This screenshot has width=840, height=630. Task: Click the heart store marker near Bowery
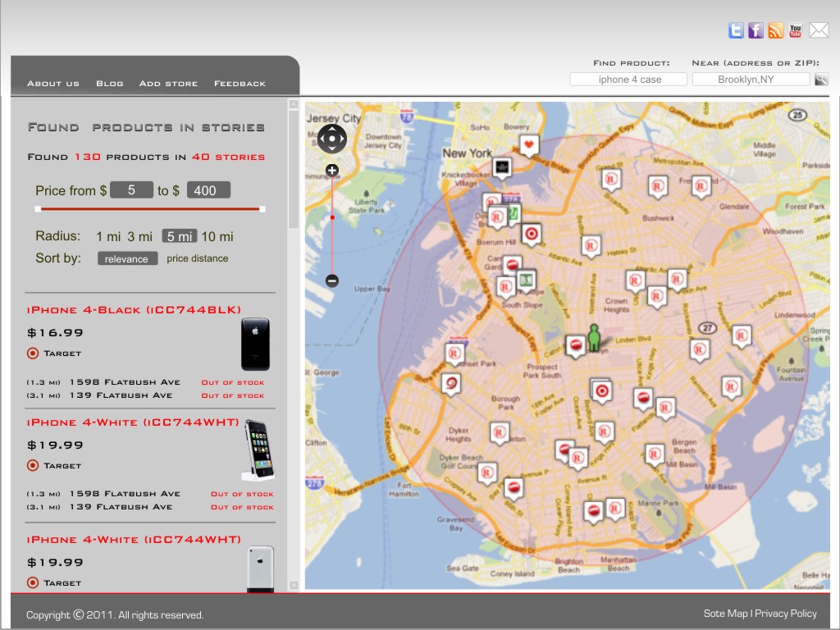coord(529,144)
